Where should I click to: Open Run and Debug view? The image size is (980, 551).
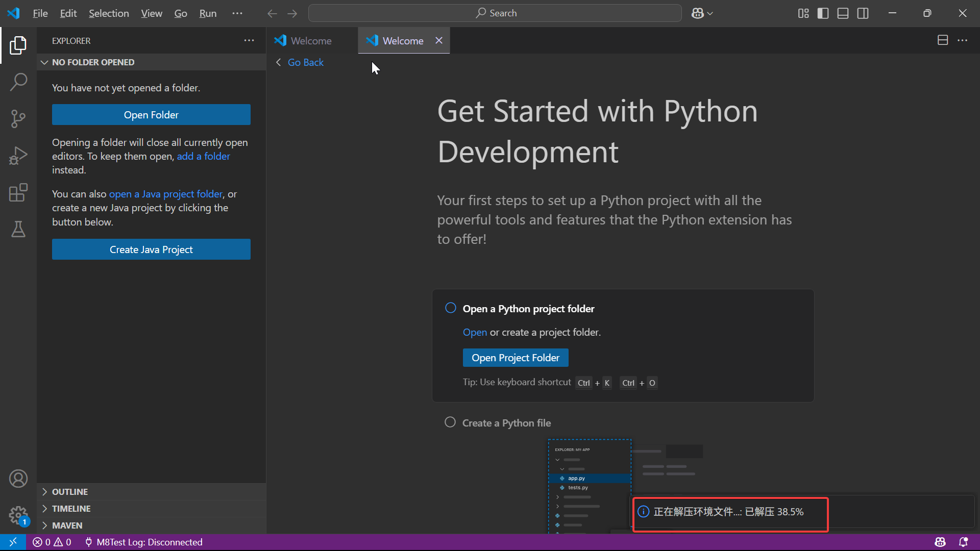pos(18,156)
